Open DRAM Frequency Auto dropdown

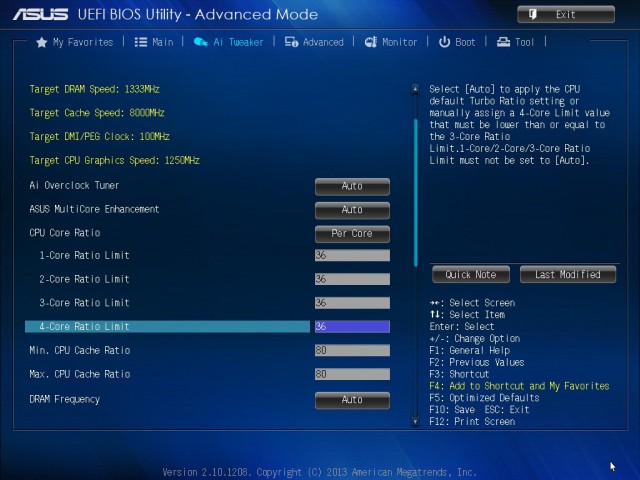coord(352,400)
